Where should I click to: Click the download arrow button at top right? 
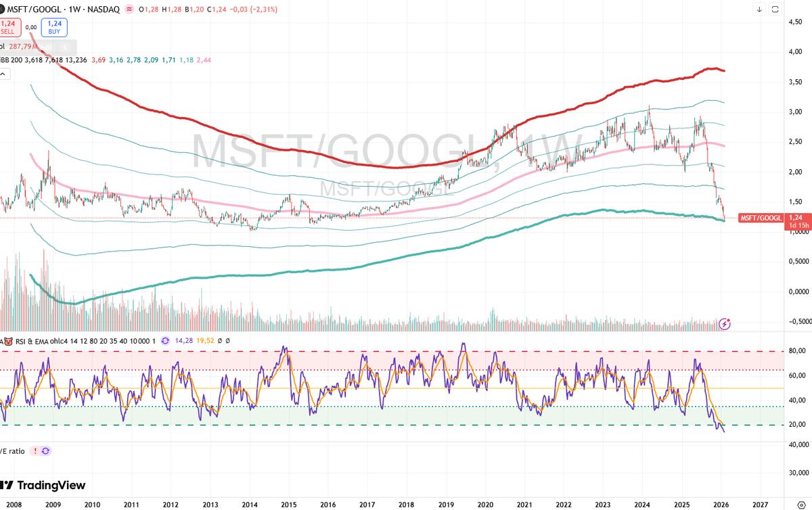(760, 9)
